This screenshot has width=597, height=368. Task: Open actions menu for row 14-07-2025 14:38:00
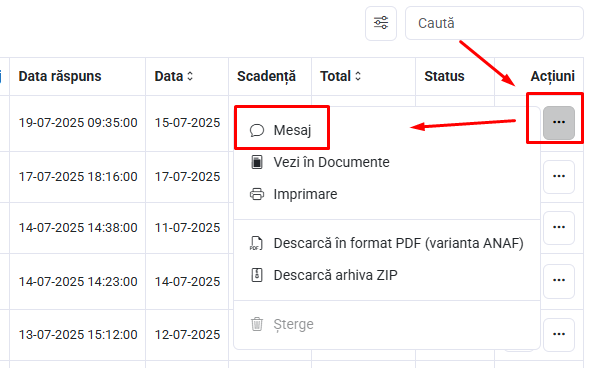559,228
